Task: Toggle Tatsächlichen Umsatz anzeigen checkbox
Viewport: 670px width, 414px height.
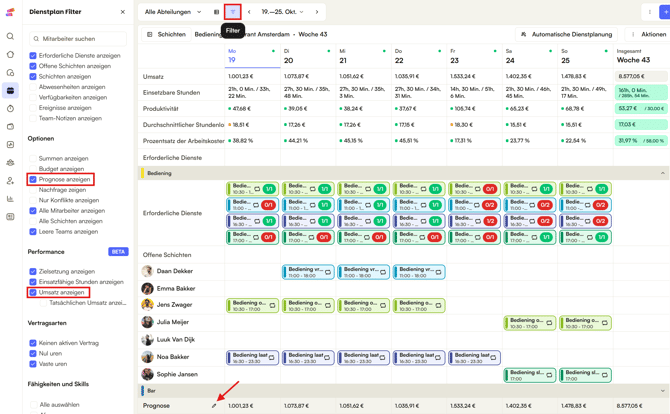Action: [44, 303]
